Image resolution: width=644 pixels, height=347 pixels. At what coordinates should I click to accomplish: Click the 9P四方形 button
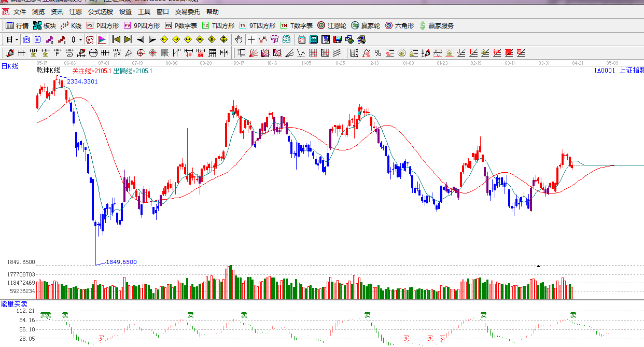[142, 25]
